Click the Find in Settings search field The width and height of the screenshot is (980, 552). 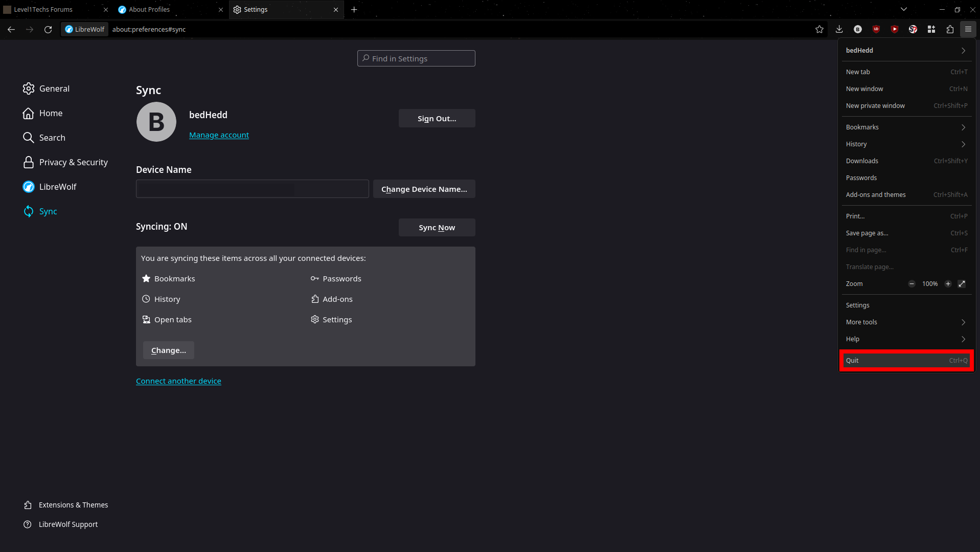tap(416, 59)
